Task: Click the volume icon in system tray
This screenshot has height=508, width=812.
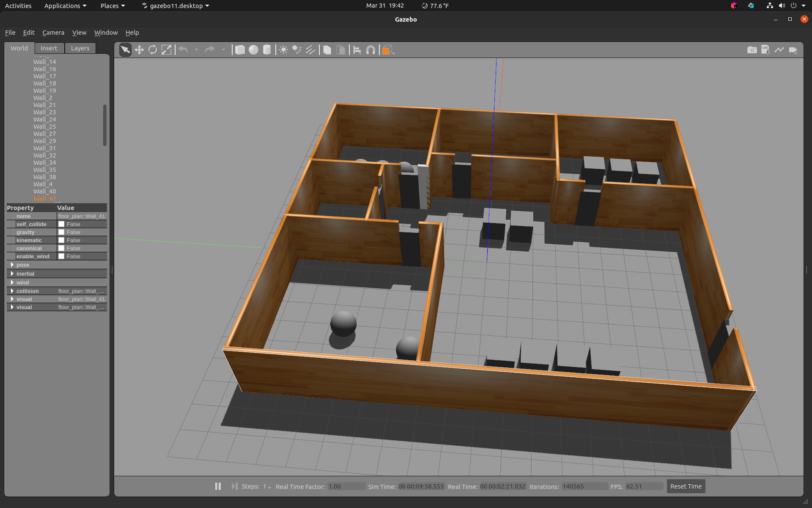Action: click(x=782, y=6)
